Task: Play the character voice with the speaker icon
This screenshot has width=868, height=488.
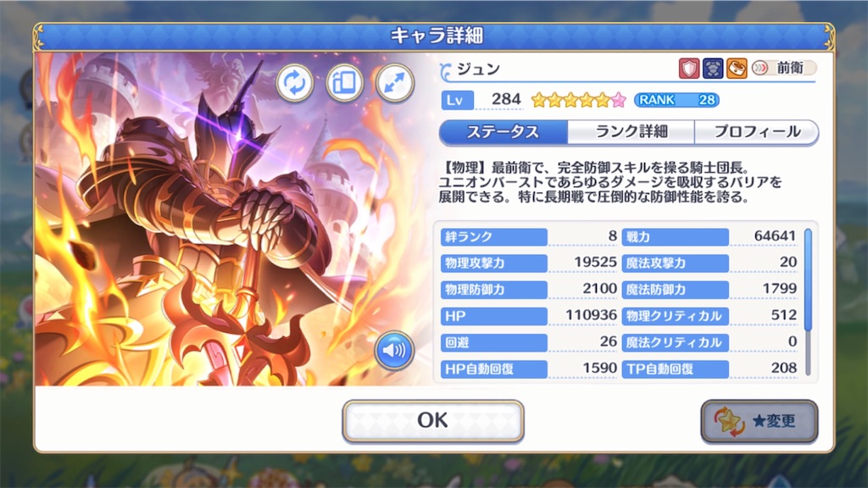Action: (394, 350)
